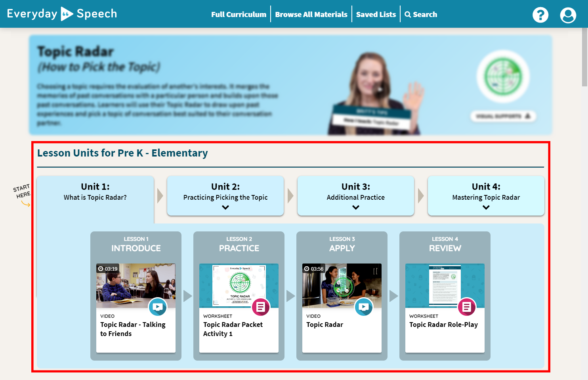Click the Visual Supports button in banner
This screenshot has height=380, width=588.
coord(503,116)
